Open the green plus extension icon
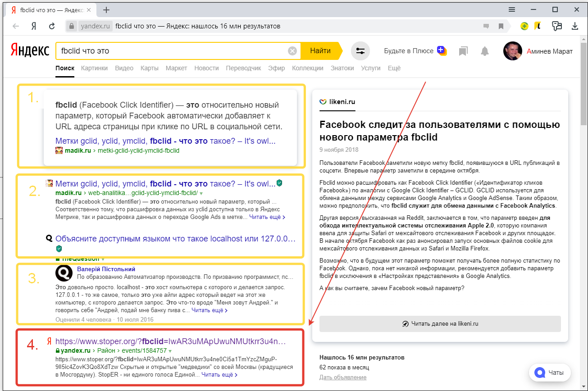The height and width of the screenshot is (391, 588). (x=524, y=26)
